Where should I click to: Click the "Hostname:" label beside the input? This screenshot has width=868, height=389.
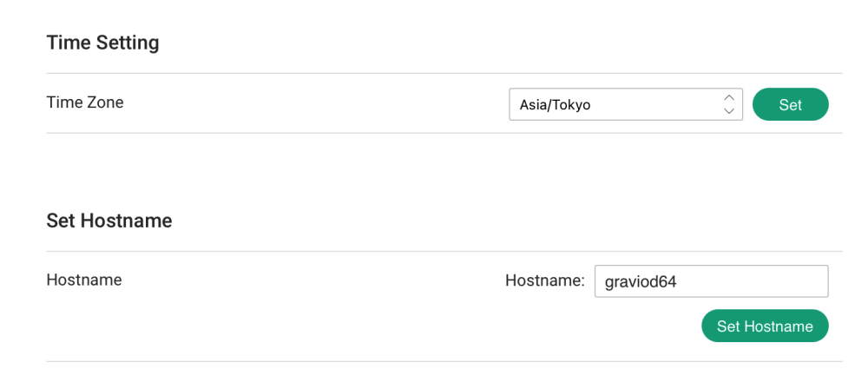pos(545,280)
